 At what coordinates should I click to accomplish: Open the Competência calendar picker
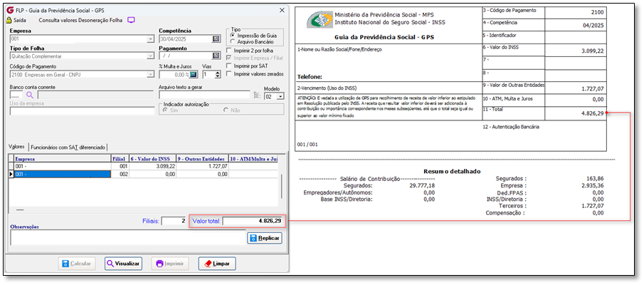click(x=216, y=39)
